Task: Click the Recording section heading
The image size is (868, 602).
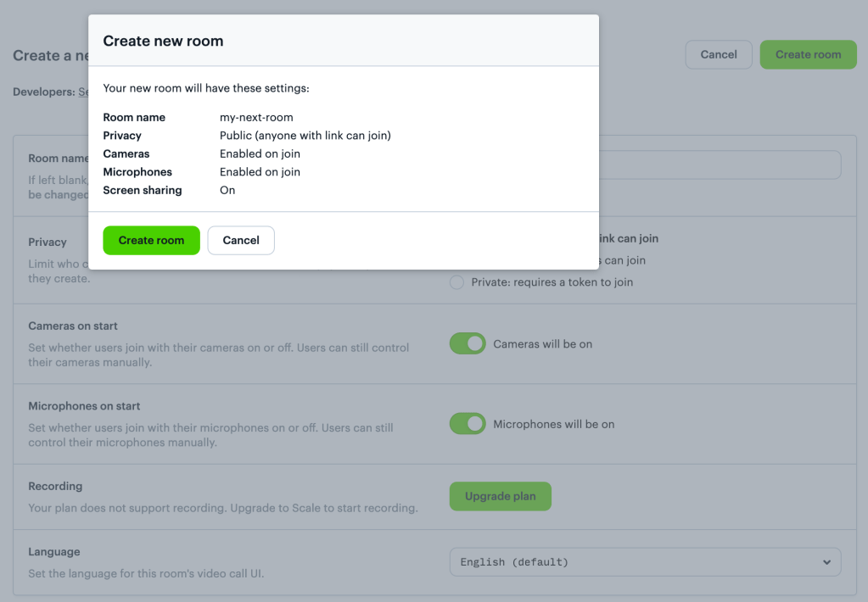Action: click(55, 487)
